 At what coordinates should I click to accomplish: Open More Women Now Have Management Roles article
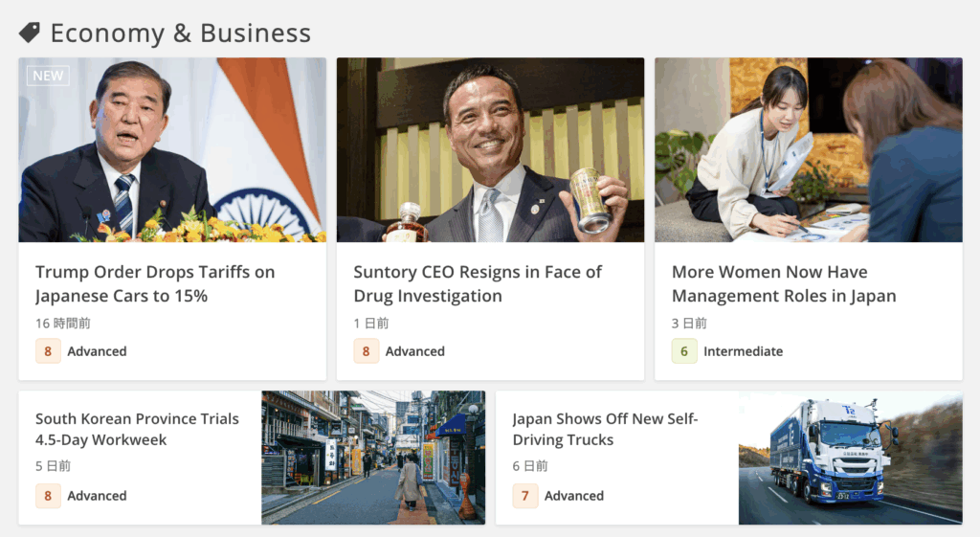784,284
